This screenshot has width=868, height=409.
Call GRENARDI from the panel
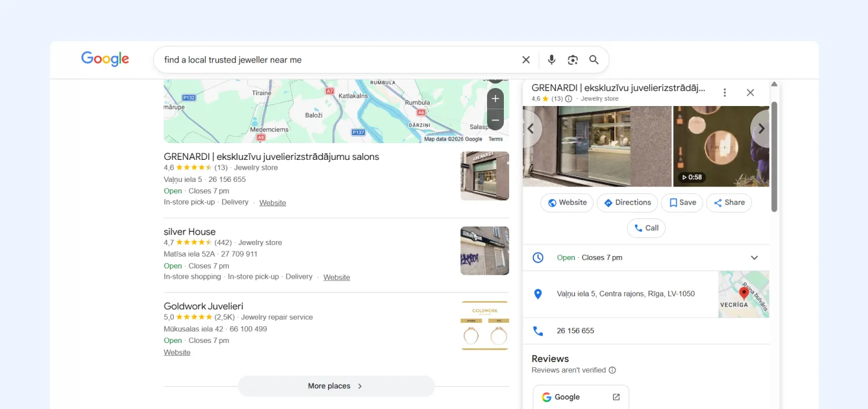646,228
